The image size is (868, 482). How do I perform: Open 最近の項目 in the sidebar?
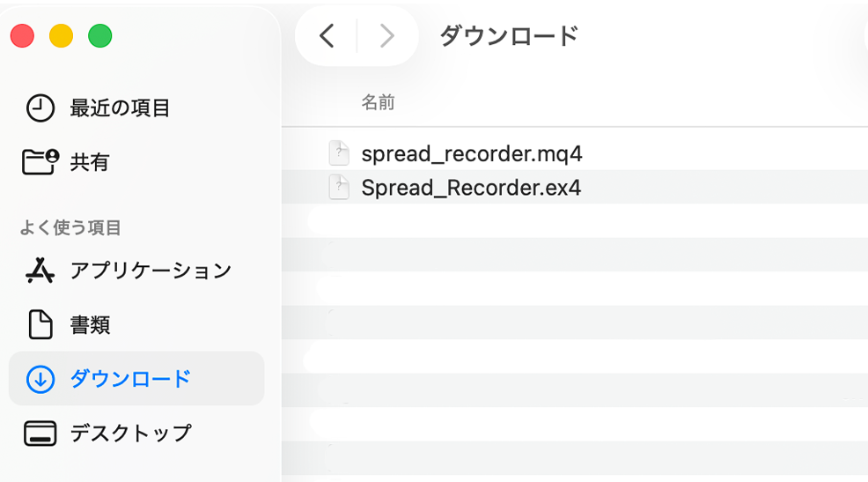120,108
